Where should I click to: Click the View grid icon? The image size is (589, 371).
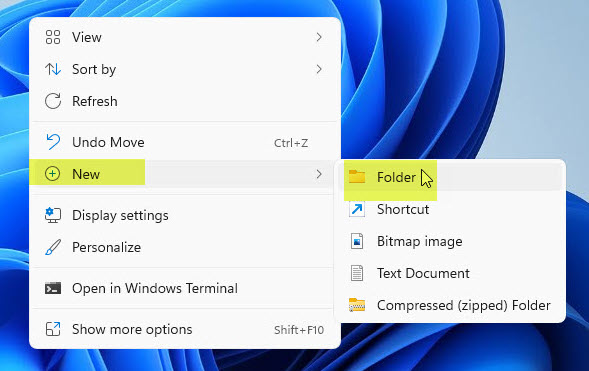click(x=53, y=37)
